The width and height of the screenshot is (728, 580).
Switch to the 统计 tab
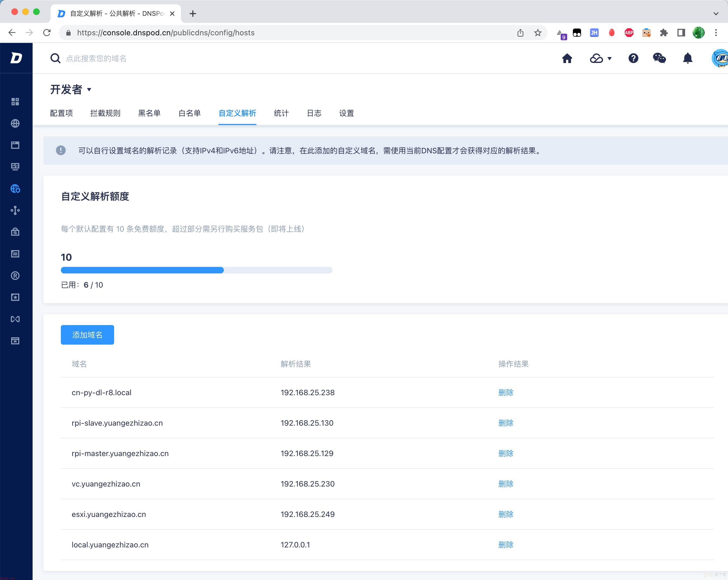pyautogui.click(x=281, y=113)
